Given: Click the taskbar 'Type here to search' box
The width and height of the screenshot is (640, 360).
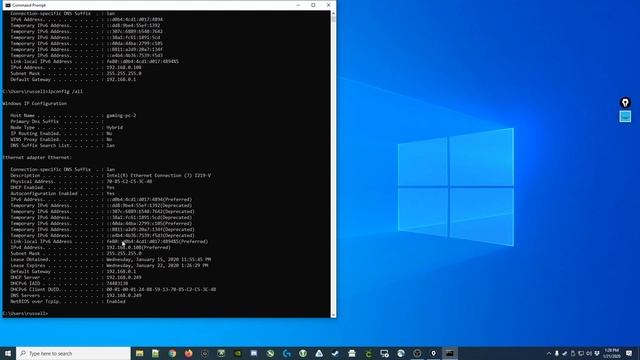Looking at the screenshot, I should pyautogui.click(x=73, y=353).
